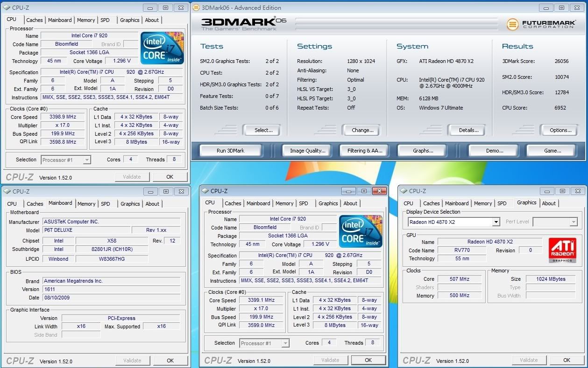Screen dimensions: 588x368
Task: Select the About tab in Graphics CPU-Z window
Action: pos(549,203)
